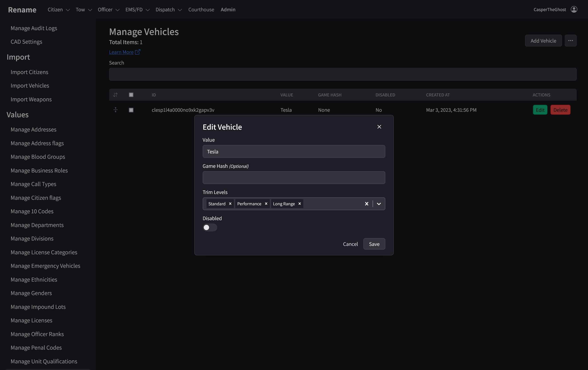This screenshot has width=588, height=370.
Task: Open the more options menu next to Add Vehicle
Action: (x=570, y=41)
